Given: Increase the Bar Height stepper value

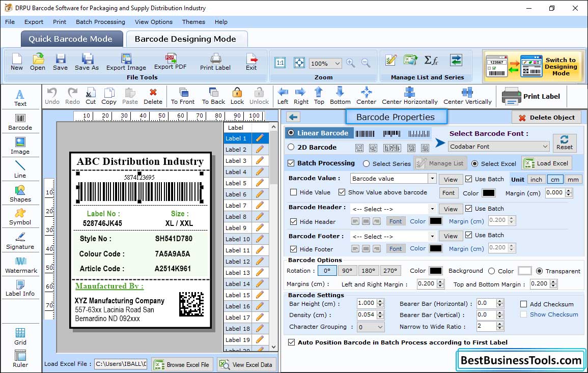Looking at the screenshot, I should (x=380, y=301).
